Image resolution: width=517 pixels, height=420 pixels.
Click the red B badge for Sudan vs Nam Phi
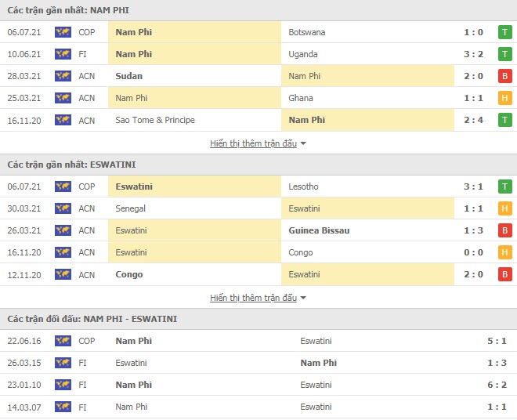(x=504, y=76)
